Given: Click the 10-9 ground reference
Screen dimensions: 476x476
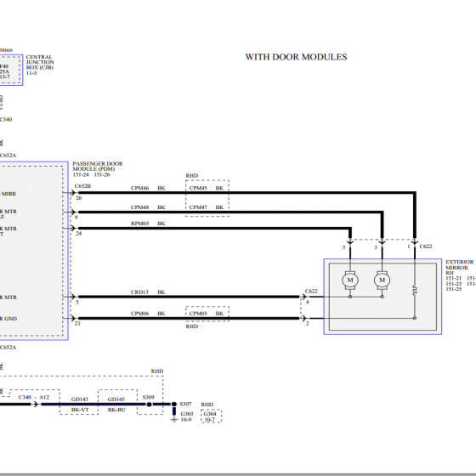Looking at the screenshot, I should (x=186, y=420).
